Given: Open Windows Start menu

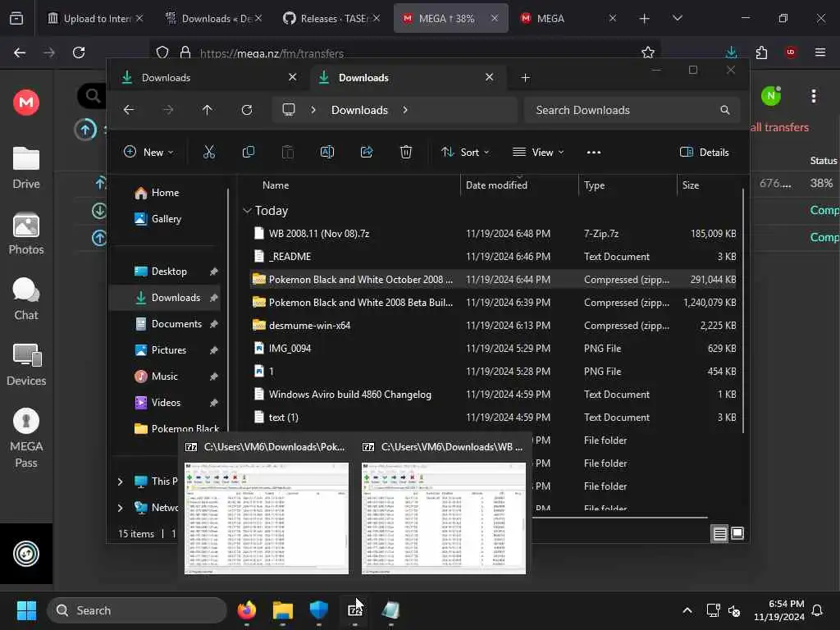Looking at the screenshot, I should coord(26,610).
